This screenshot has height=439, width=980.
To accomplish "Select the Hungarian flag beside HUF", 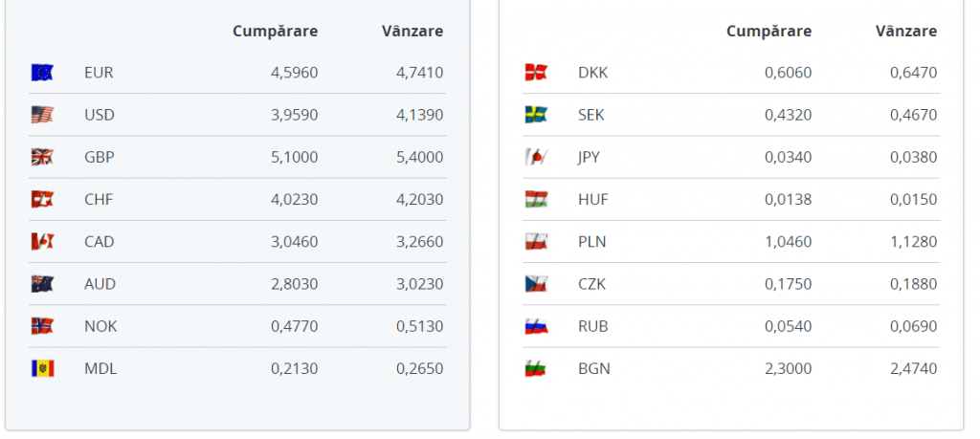I will click(536, 199).
